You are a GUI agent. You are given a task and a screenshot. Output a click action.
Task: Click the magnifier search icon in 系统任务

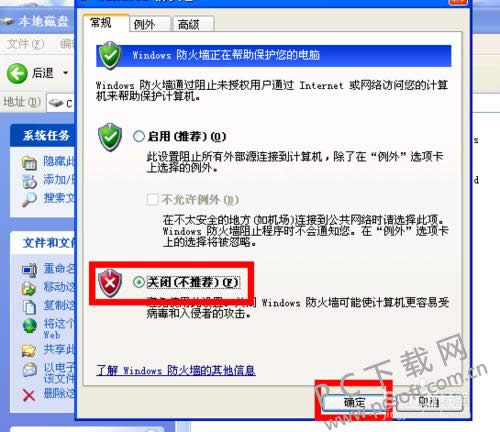click(x=29, y=199)
